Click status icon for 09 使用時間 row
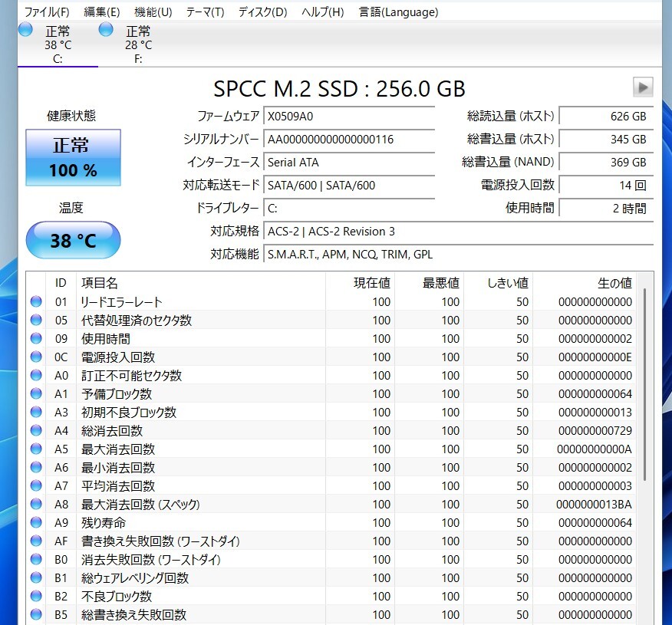Image resolution: width=672 pixels, height=625 pixels. [x=36, y=338]
